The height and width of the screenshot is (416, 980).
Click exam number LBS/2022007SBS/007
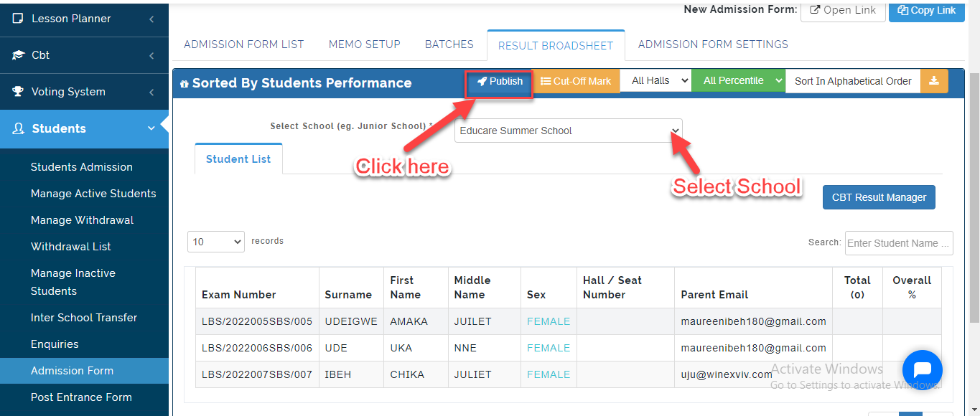click(x=257, y=374)
